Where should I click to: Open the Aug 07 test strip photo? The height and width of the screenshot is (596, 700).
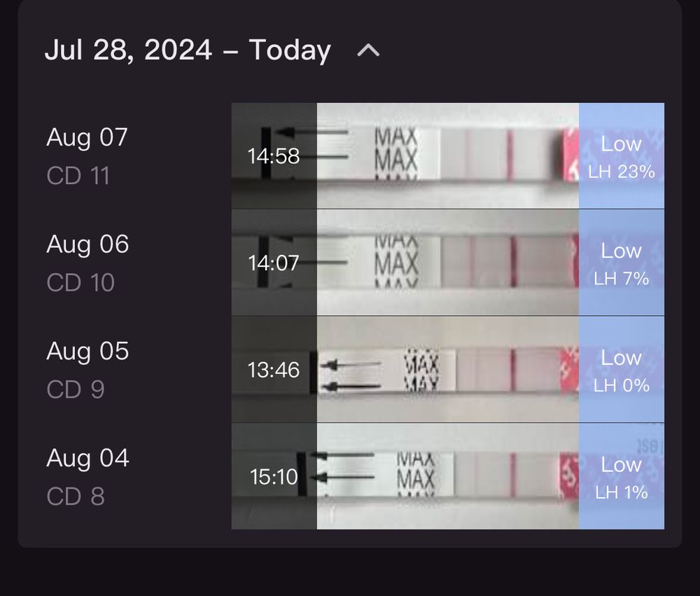pos(448,155)
